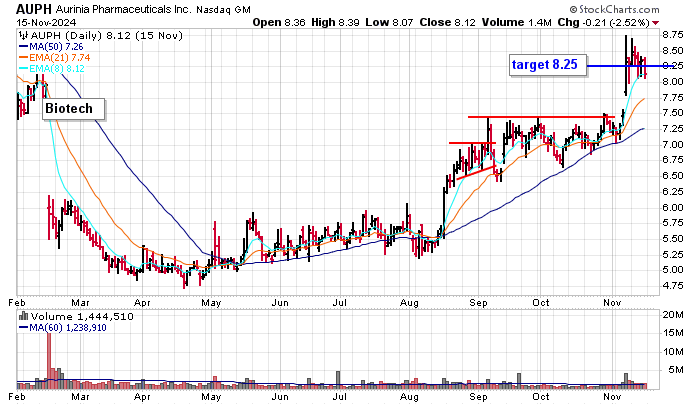Viewport: 700px width, 405px height.
Task: Click the MA(50) 7.26 legend entry
Action: (x=56, y=47)
